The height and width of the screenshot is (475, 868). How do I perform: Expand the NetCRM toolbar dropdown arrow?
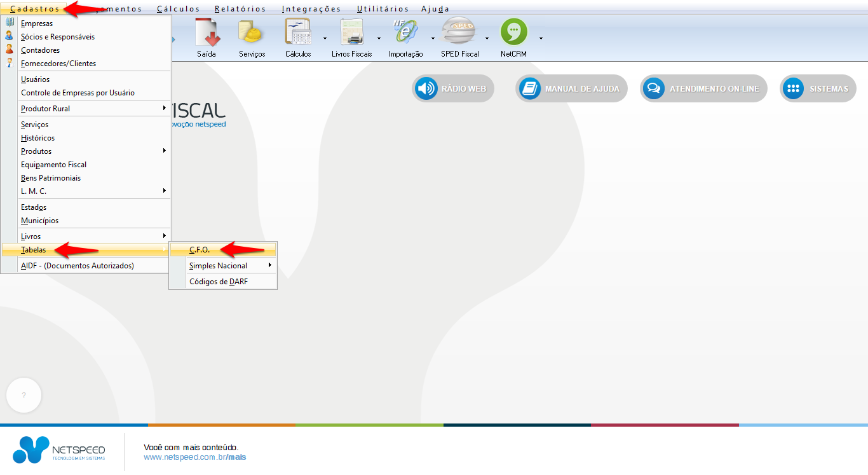coord(541,38)
